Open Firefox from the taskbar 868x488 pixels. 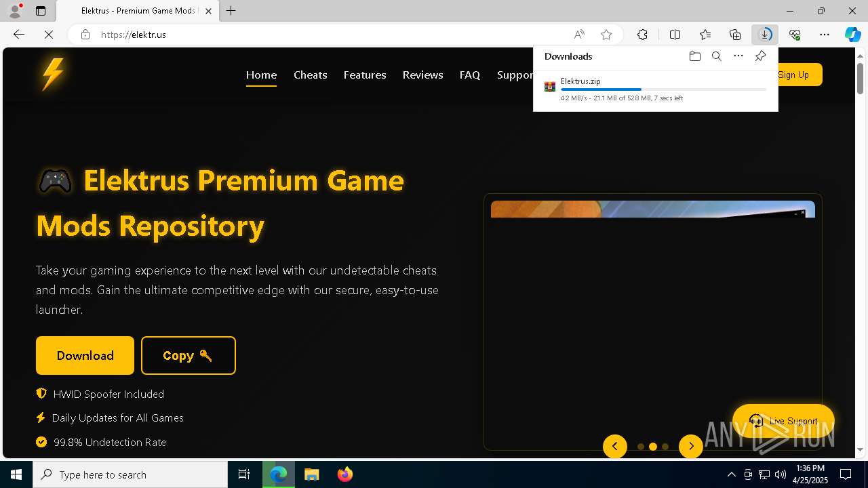pos(344,474)
